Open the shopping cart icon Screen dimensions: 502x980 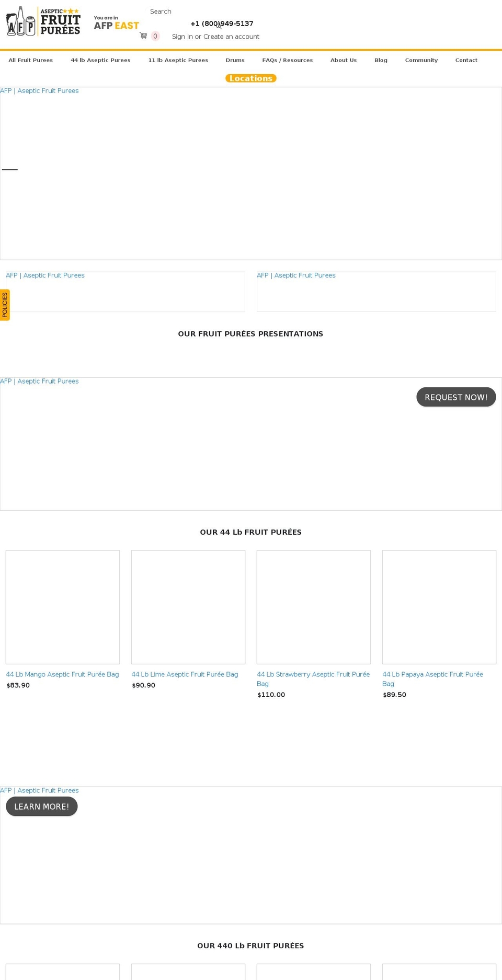pyautogui.click(x=143, y=36)
